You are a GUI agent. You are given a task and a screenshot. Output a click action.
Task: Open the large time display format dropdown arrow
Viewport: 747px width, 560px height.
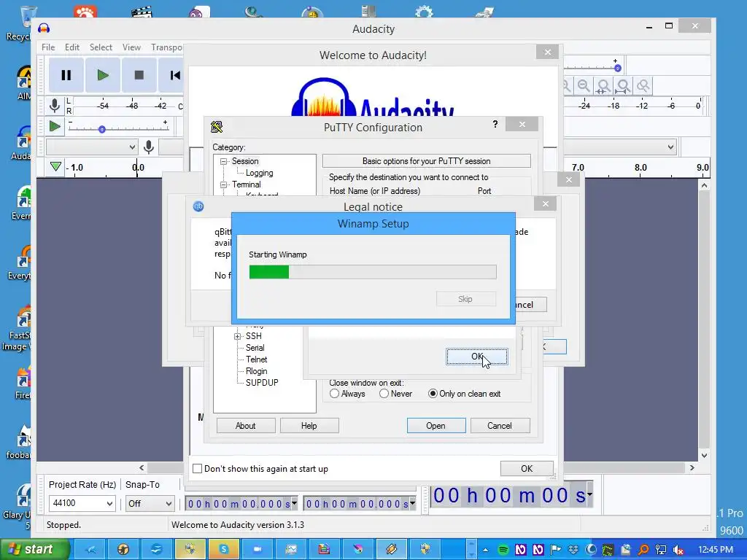click(x=589, y=494)
